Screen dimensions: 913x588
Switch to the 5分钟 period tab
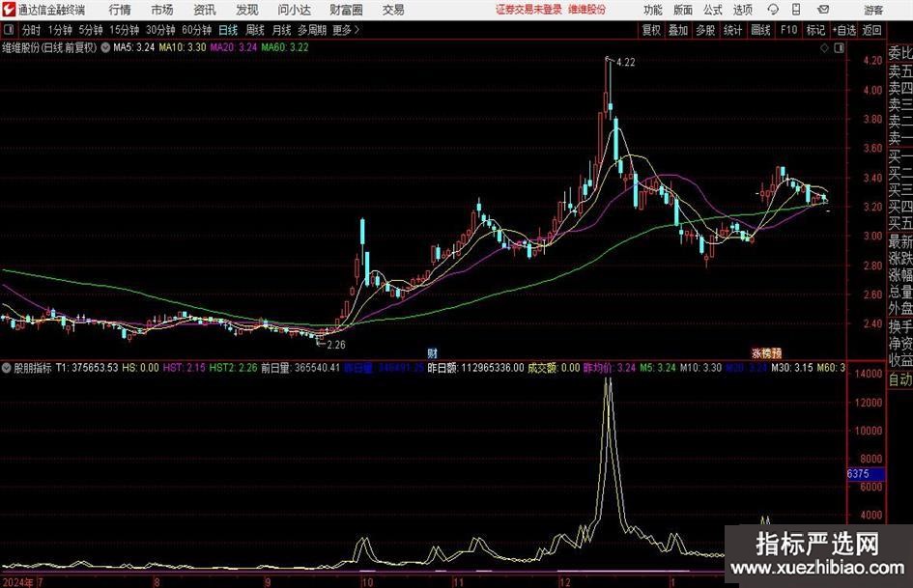click(91, 30)
